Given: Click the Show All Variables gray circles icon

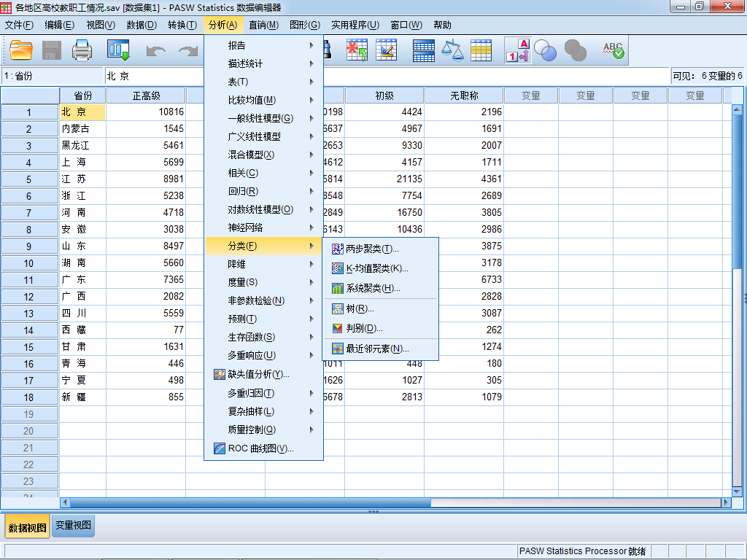Looking at the screenshot, I should [575, 50].
